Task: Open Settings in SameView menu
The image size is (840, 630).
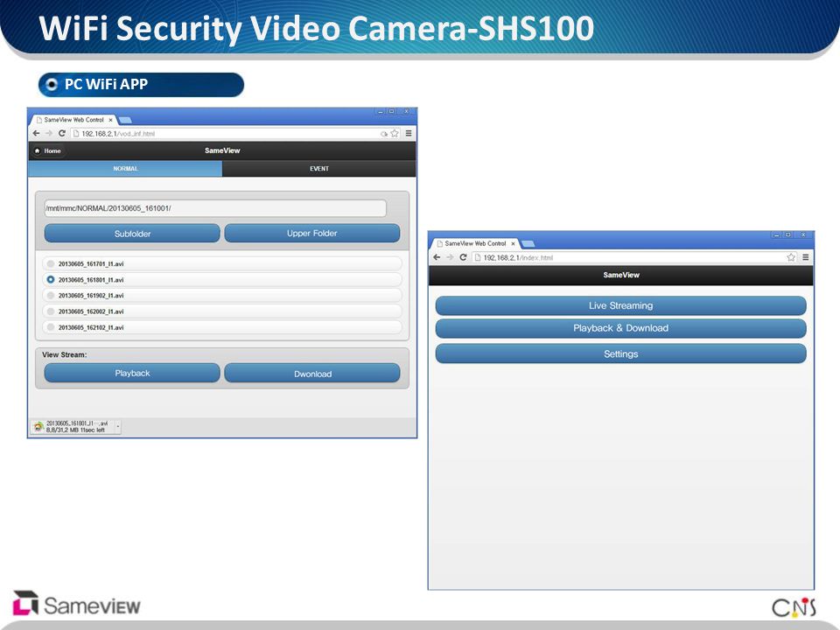Action: [621, 353]
